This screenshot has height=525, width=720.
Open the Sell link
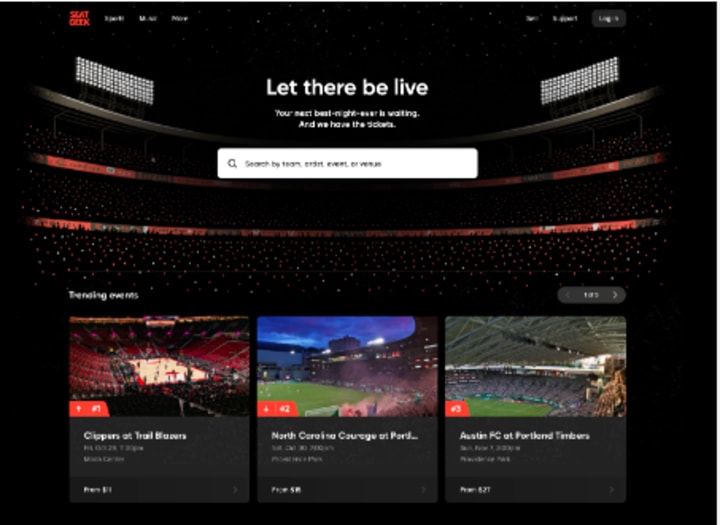[532, 18]
